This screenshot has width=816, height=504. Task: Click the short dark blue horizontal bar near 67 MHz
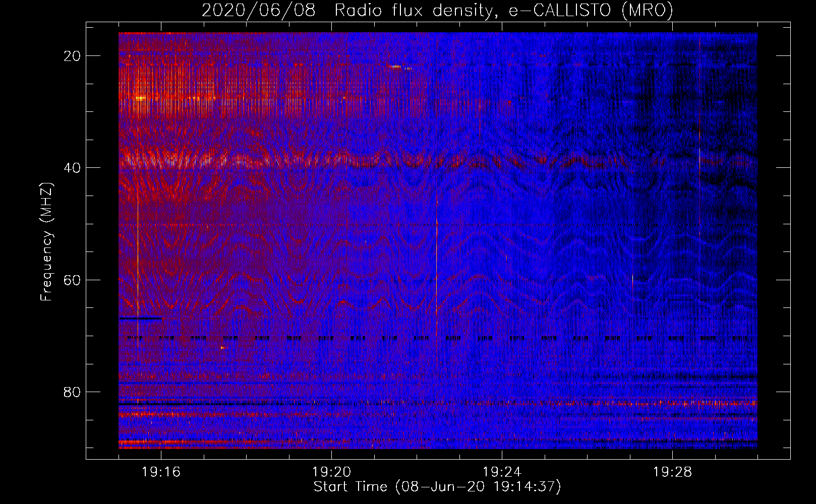(x=141, y=319)
